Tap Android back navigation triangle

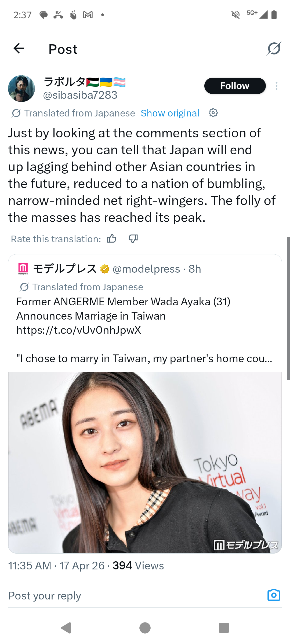[x=66, y=628]
